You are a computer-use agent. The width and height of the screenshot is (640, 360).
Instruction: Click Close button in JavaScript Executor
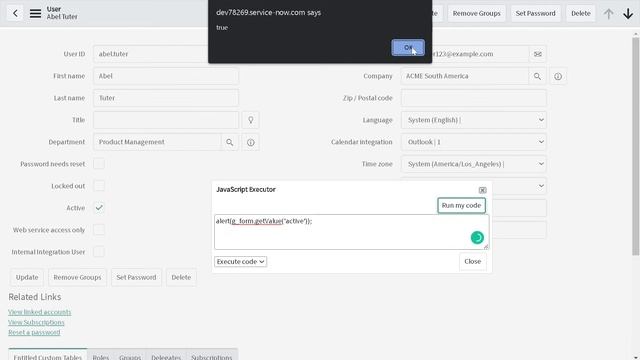473,261
